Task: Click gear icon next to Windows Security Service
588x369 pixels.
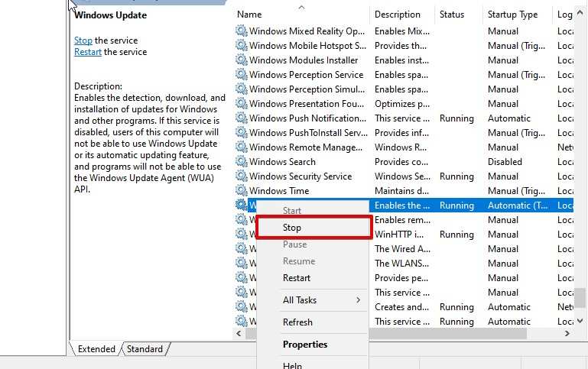Action: (x=241, y=176)
